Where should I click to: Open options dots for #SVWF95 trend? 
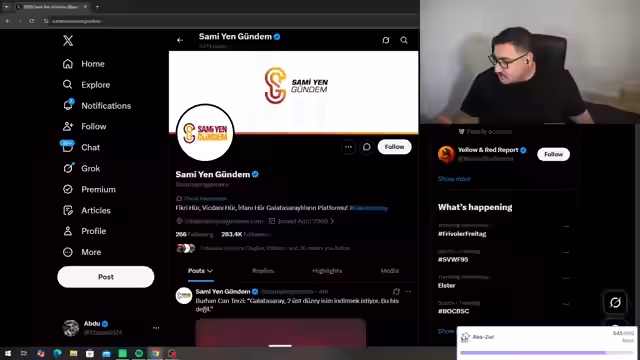(566, 252)
